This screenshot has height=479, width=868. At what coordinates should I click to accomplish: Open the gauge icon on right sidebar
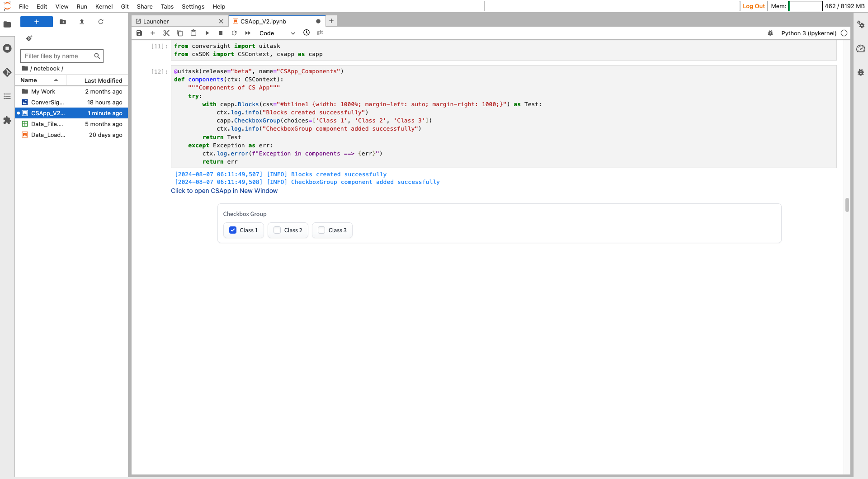click(861, 48)
